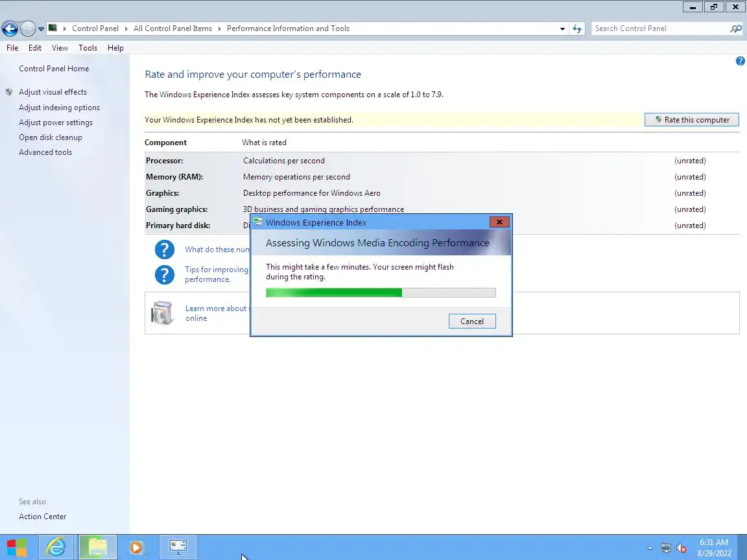
Task: Select the Memory (RAM) row label
Action: tap(174, 177)
